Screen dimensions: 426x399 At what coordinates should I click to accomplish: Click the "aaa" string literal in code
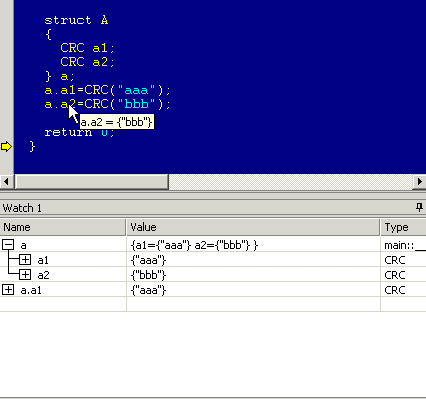(137, 90)
